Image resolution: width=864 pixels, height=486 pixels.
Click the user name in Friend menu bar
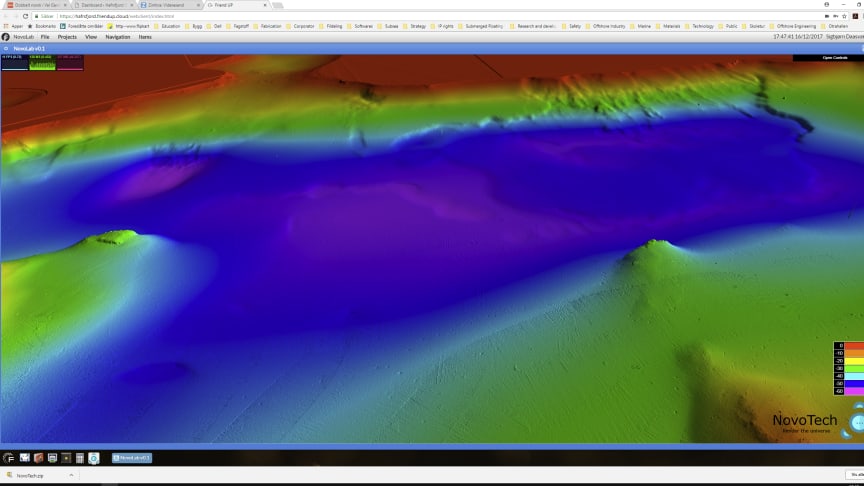[845, 37]
